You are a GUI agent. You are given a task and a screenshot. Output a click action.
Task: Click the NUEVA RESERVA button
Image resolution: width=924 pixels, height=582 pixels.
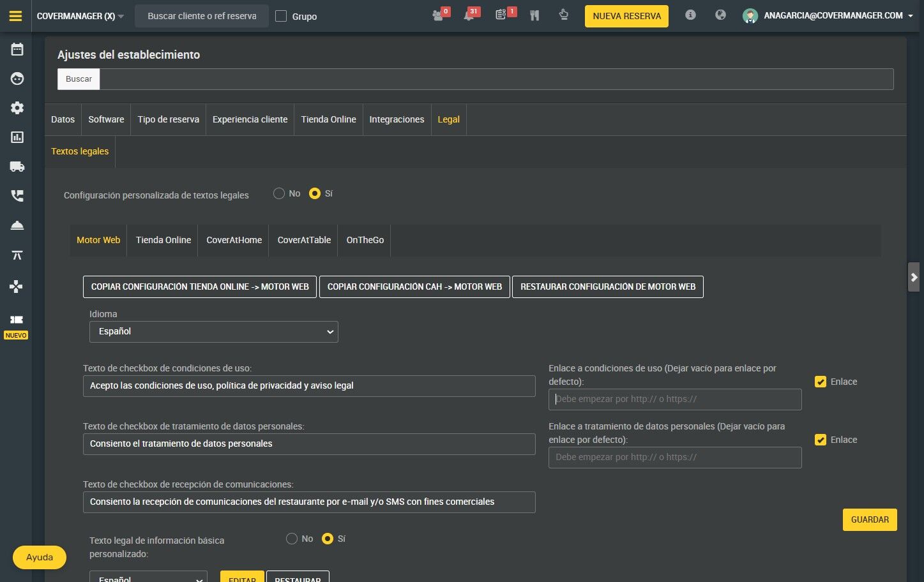click(x=626, y=16)
